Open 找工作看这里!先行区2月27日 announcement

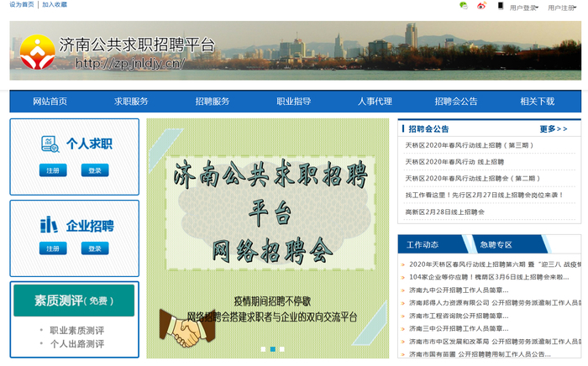pyautogui.click(x=484, y=196)
